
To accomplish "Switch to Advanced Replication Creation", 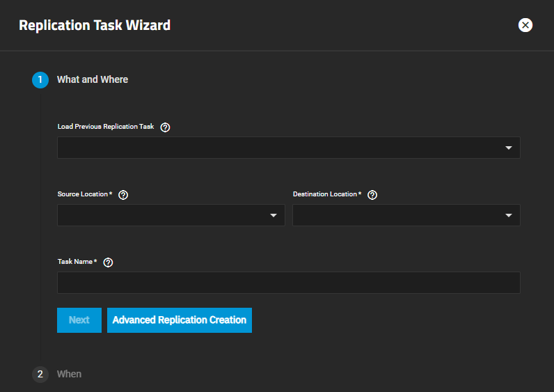I will [x=180, y=320].
